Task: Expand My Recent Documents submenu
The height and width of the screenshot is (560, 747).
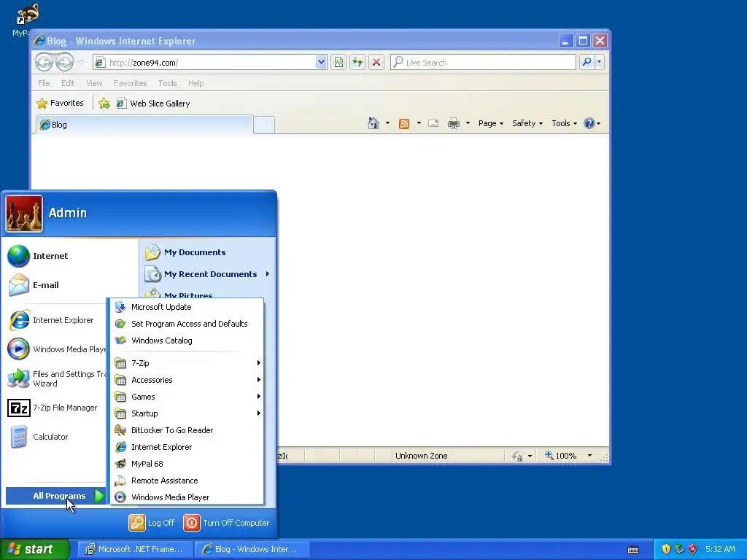Action: click(x=207, y=274)
